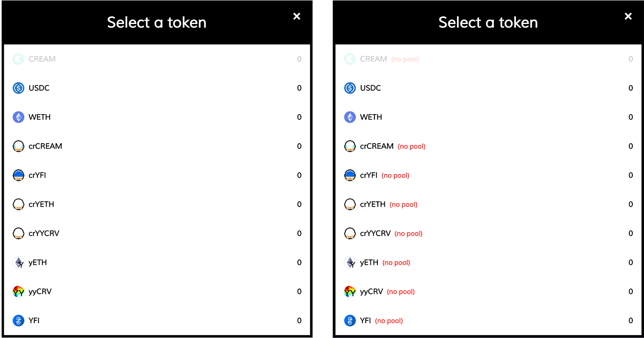The height and width of the screenshot is (338, 644).
Task: Click the crYYCRV icon in the right dialog
Action: [350, 233]
